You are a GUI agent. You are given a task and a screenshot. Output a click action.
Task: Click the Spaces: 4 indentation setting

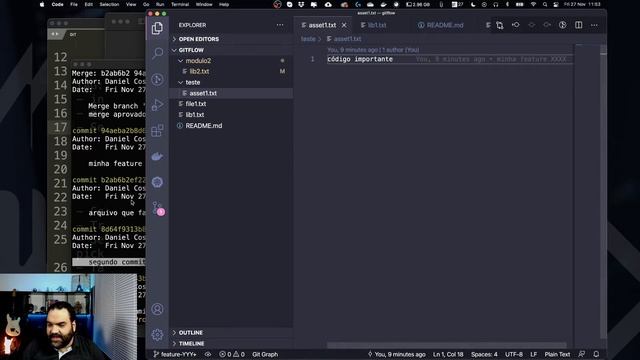coord(484,354)
